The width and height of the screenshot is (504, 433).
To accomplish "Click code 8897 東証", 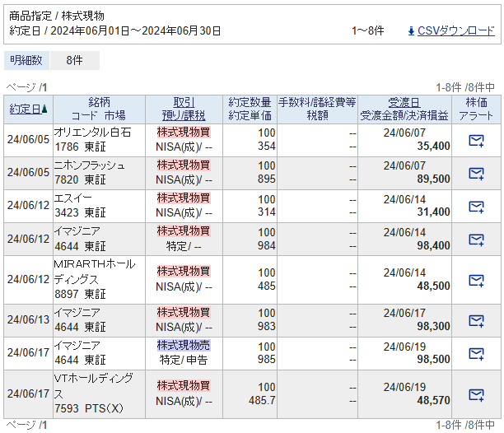I will 81,294.
